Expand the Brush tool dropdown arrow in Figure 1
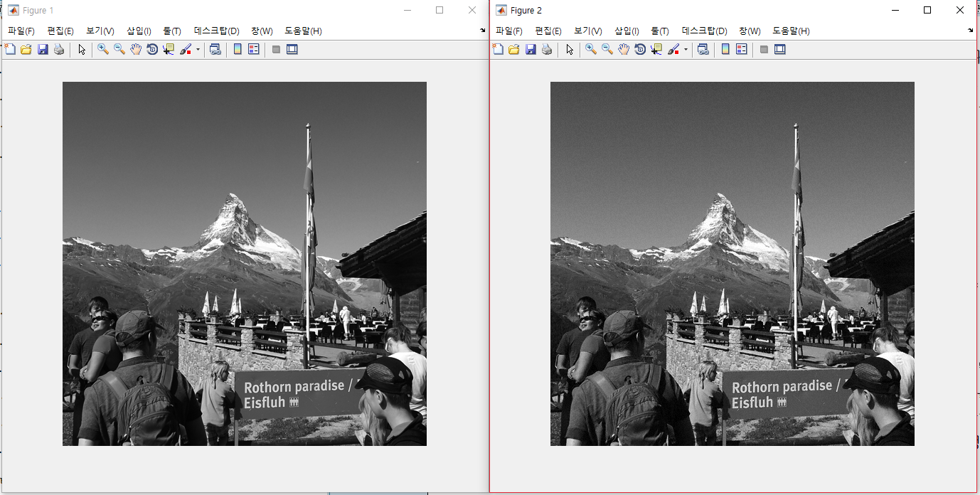This screenshot has width=980, height=495. coord(198,50)
